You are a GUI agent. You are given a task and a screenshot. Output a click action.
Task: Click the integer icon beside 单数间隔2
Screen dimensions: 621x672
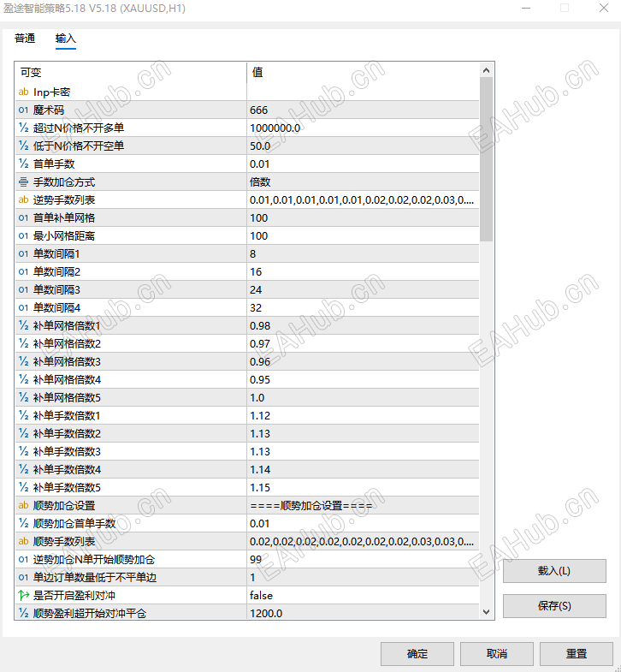tap(24, 272)
